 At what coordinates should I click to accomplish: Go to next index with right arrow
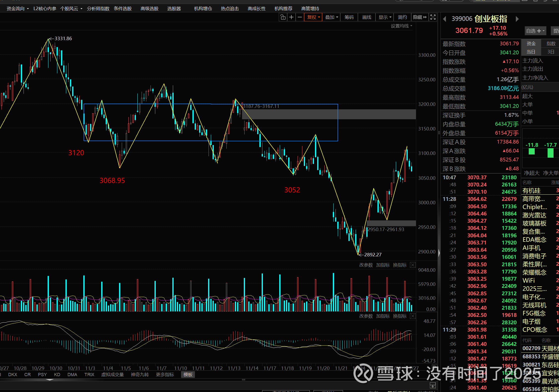pyautogui.click(x=517, y=19)
